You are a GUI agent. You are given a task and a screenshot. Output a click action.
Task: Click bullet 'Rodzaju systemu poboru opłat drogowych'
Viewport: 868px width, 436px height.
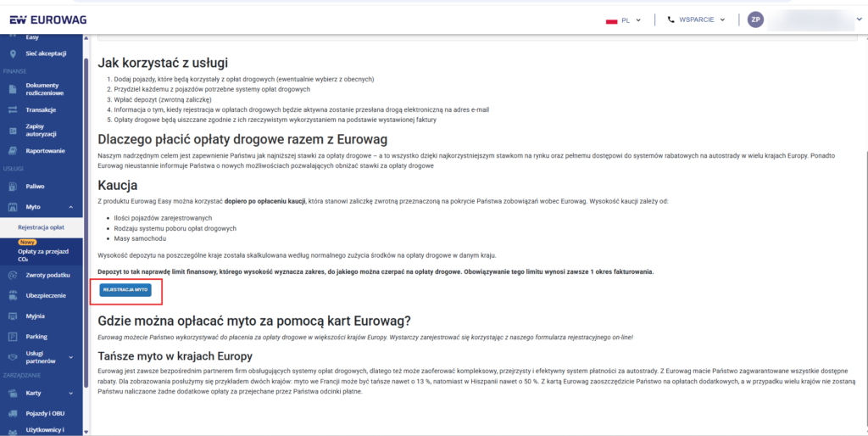[x=175, y=228]
